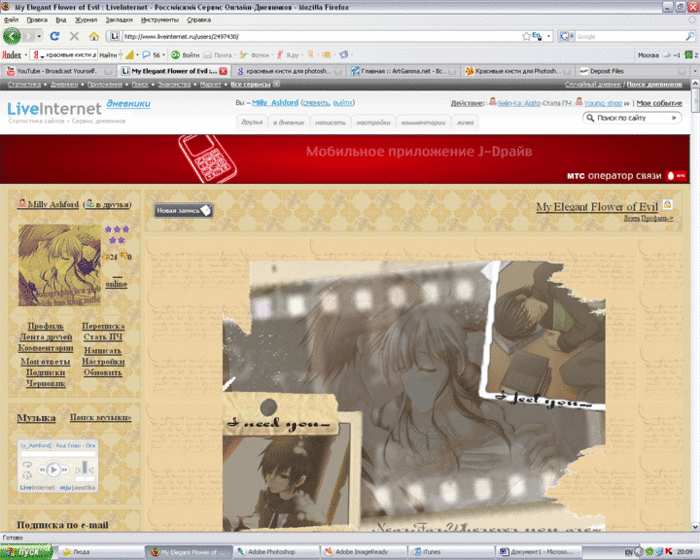Open Фотки on the Yandex toolbar
The width and height of the screenshot is (700, 560).
tap(254, 55)
